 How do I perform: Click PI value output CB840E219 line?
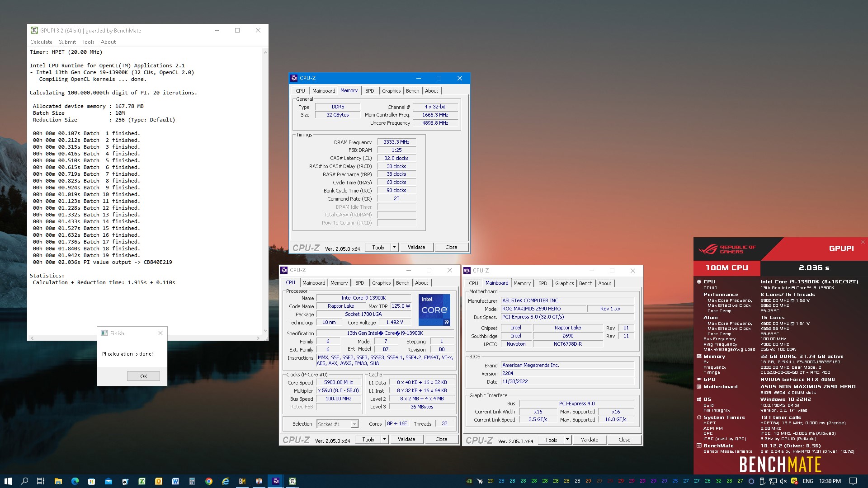click(x=102, y=262)
